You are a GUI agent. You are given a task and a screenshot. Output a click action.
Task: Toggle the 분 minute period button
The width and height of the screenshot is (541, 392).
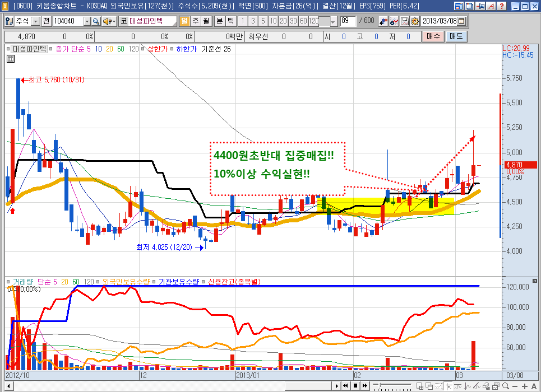pos(219,21)
